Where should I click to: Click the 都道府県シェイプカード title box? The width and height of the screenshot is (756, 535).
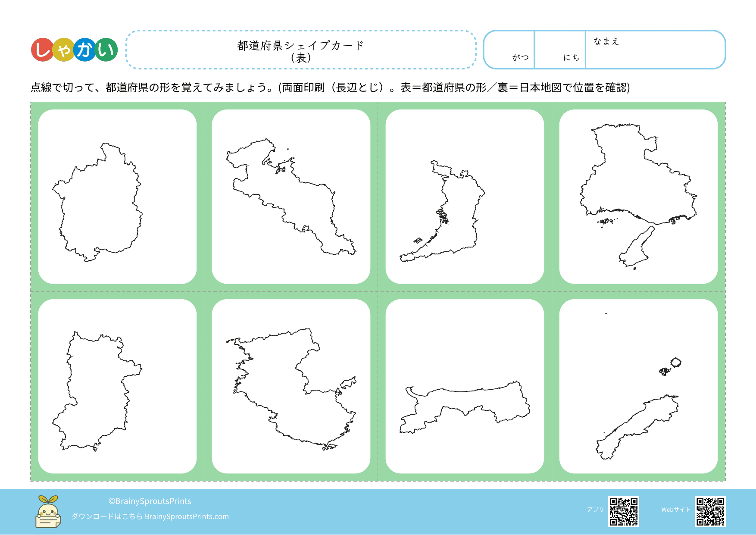301,50
